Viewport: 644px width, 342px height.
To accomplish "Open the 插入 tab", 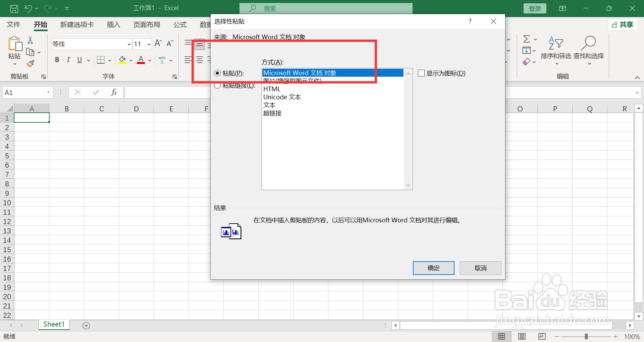I will pos(113,24).
